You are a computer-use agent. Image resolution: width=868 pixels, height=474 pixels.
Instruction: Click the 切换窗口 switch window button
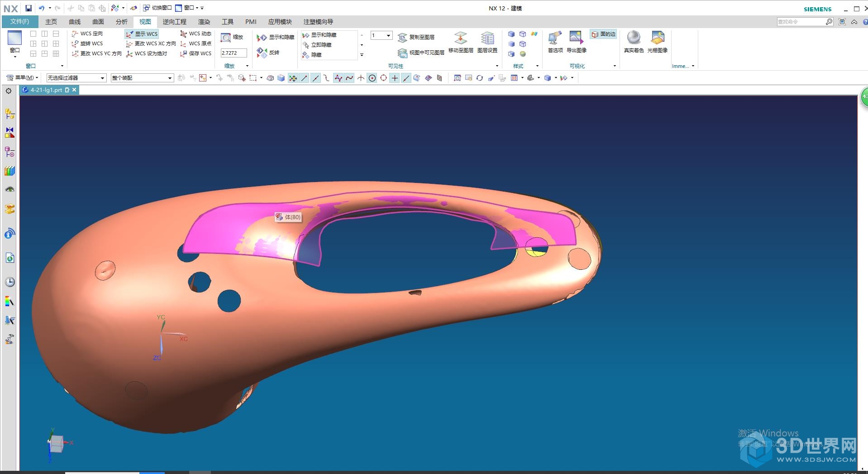pyautogui.click(x=157, y=8)
